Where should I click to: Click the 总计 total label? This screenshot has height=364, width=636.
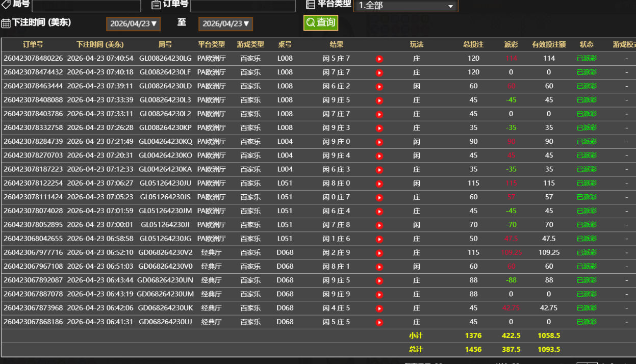416,349
